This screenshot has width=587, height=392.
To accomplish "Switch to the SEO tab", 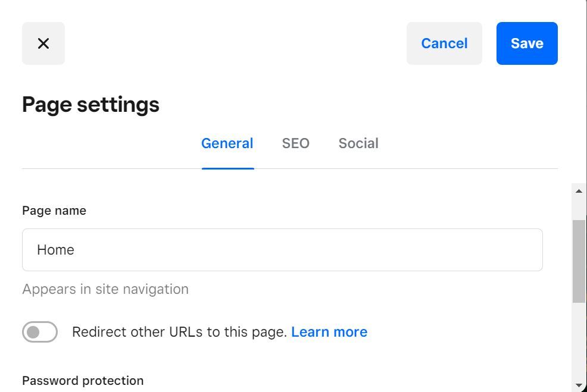I will [x=296, y=143].
